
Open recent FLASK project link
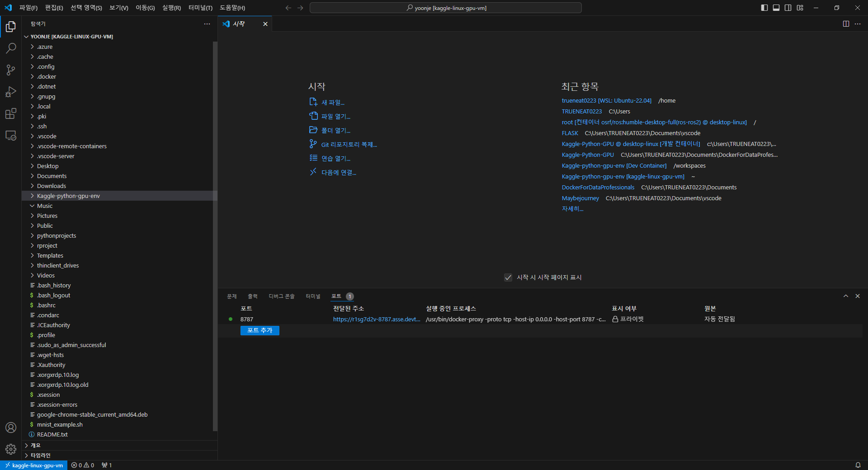pyautogui.click(x=570, y=133)
